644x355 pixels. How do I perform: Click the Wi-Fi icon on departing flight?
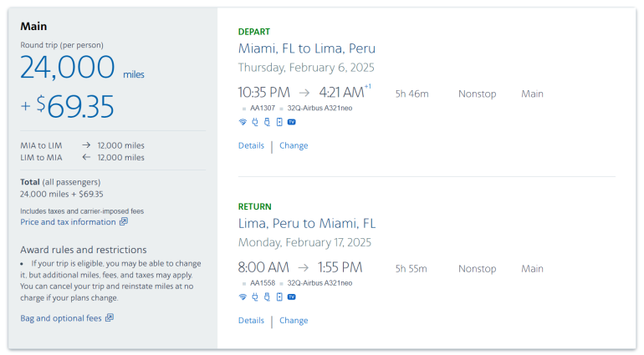click(243, 122)
